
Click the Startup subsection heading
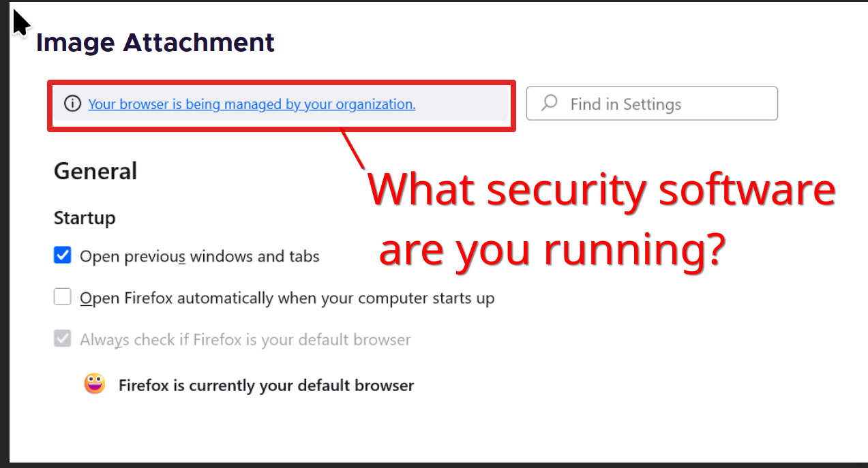[85, 218]
